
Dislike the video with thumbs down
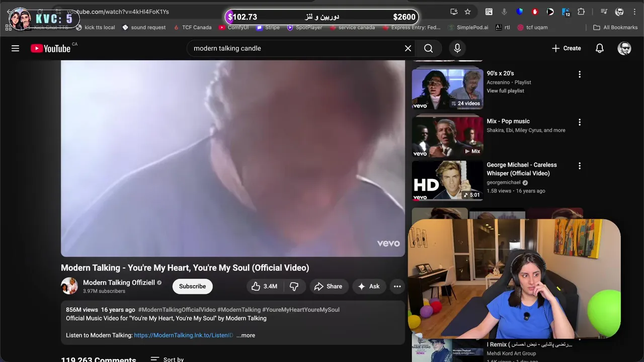pyautogui.click(x=294, y=287)
